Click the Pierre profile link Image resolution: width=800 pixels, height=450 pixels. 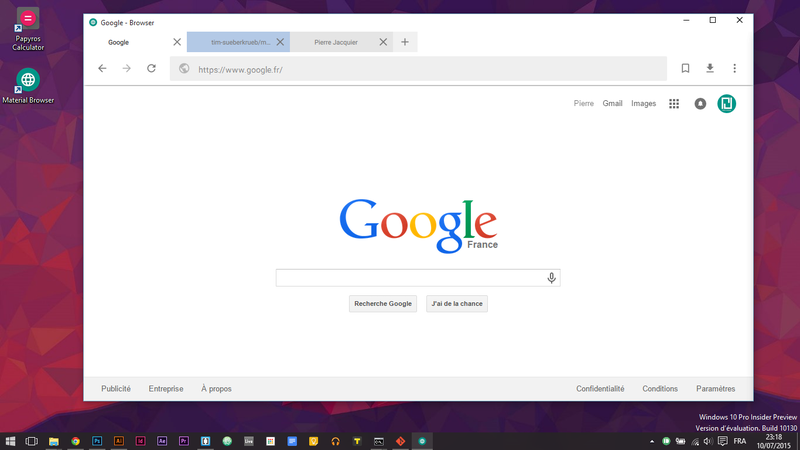click(x=584, y=104)
